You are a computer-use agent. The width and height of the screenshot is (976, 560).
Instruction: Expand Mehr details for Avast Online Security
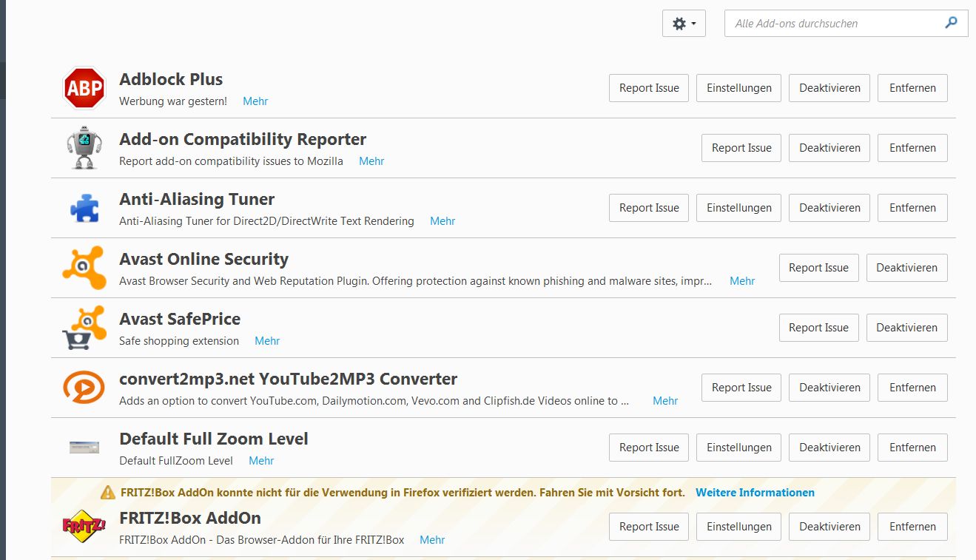tap(742, 281)
